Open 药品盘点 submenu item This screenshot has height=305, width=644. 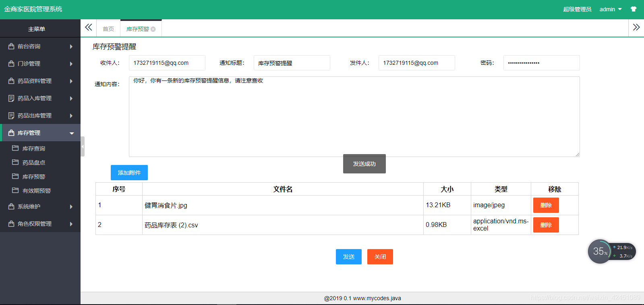(34, 163)
